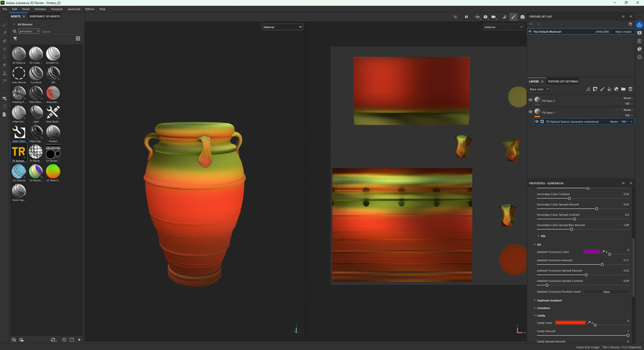
Task: Hide Fill layer 2 visibility
Action: 530,100
